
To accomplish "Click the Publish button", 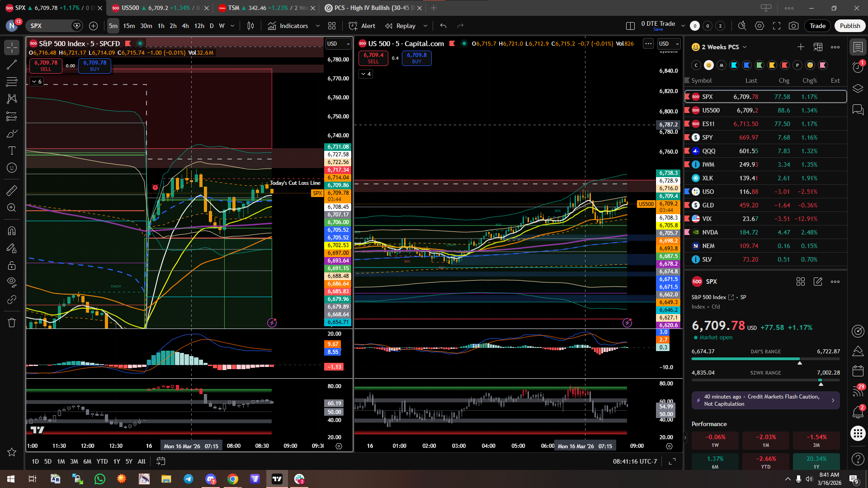I will pyautogui.click(x=849, y=26).
